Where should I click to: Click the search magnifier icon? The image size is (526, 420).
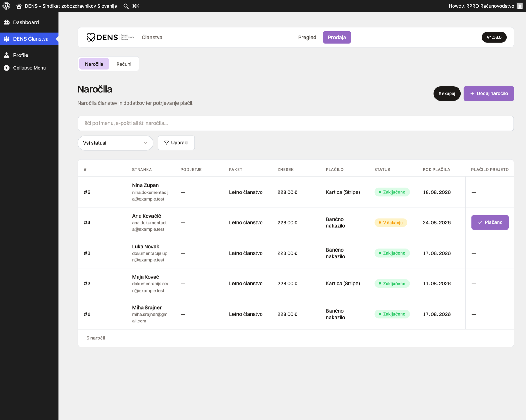click(126, 6)
